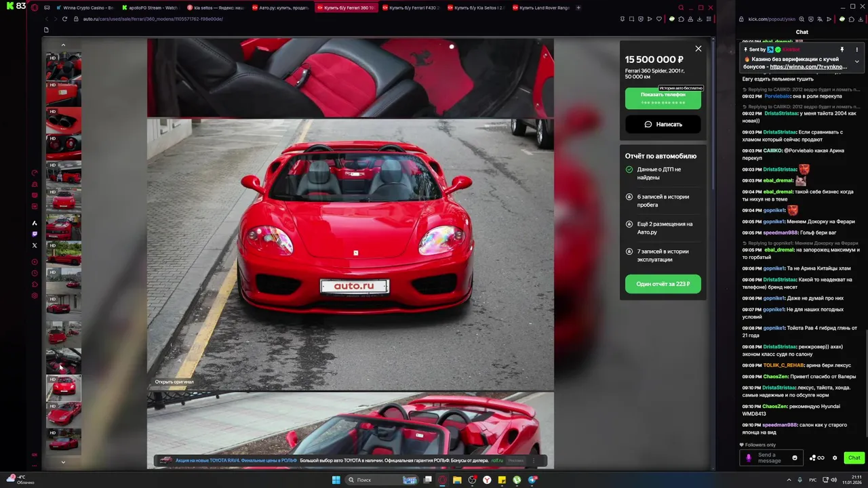Image resolution: width=868 pixels, height=488 pixels.
Task: Open chat settings gear icon
Action: (x=835, y=457)
